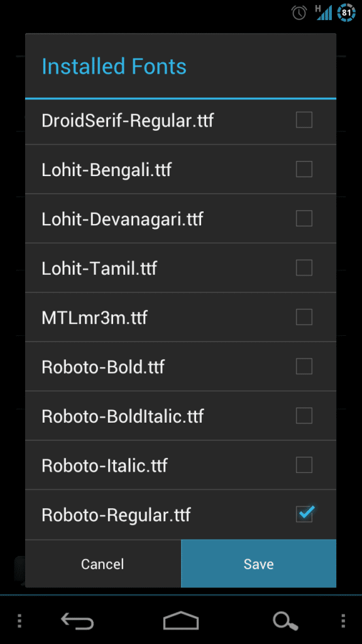Open the left overflow menu icon
The image size is (362, 644).
(x=19, y=619)
